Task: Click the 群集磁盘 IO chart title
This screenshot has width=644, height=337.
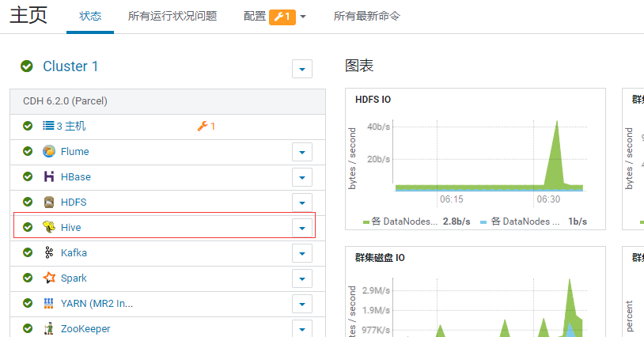Action: tap(380, 258)
